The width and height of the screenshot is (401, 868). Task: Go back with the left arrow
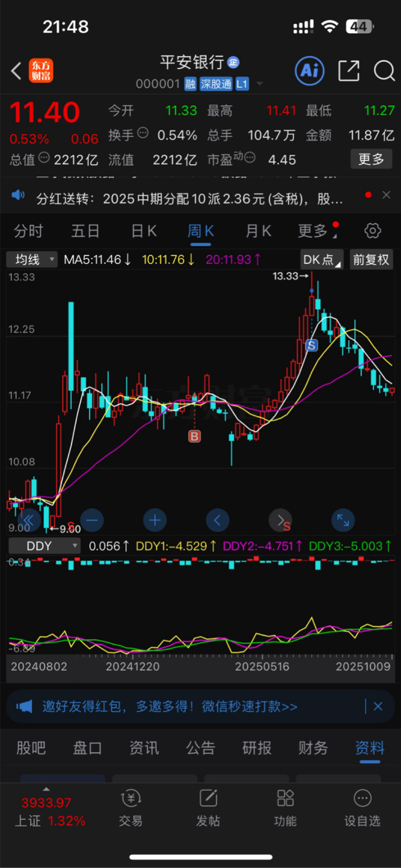coord(16,71)
